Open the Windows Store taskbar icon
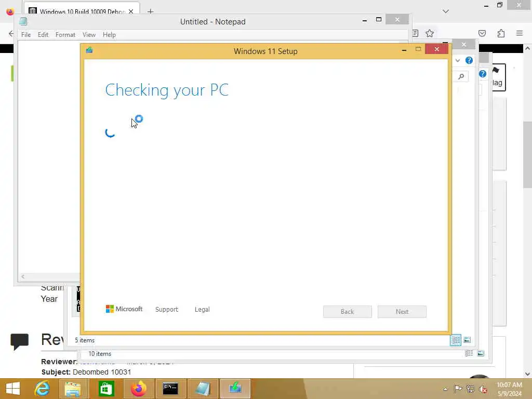 tap(106, 389)
